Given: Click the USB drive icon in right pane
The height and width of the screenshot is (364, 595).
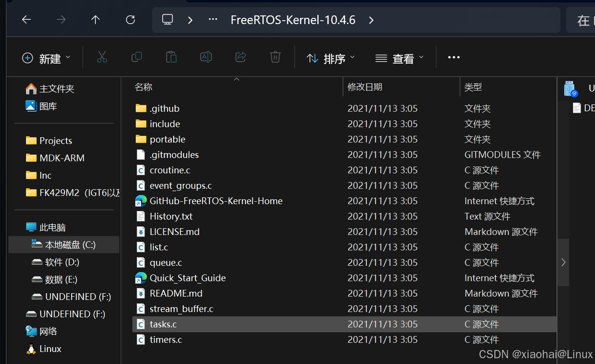Looking at the screenshot, I should click(x=570, y=89).
